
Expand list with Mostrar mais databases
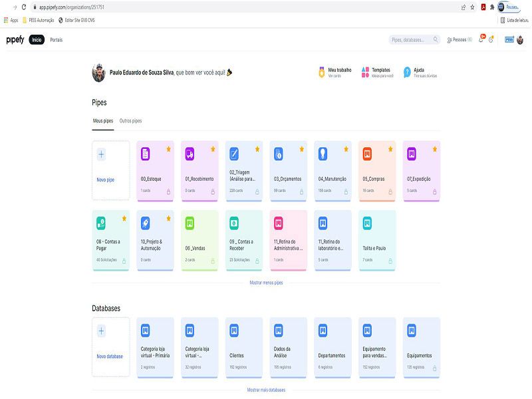(x=266, y=390)
